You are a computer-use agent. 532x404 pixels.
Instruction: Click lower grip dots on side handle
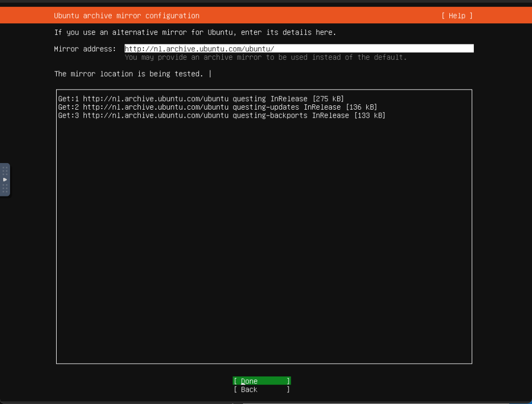tap(5, 188)
